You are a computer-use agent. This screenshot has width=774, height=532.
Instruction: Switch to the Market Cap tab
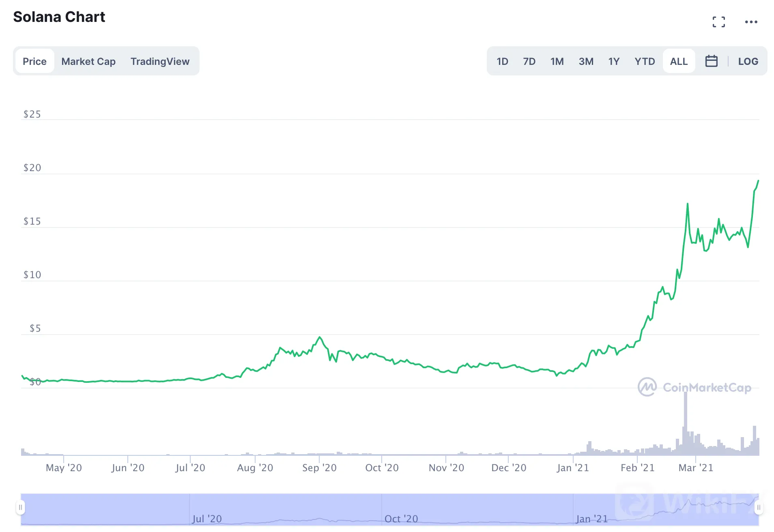(x=88, y=61)
